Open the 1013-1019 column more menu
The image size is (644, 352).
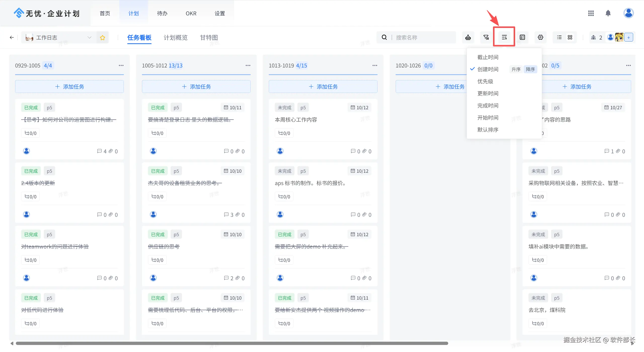(x=375, y=65)
